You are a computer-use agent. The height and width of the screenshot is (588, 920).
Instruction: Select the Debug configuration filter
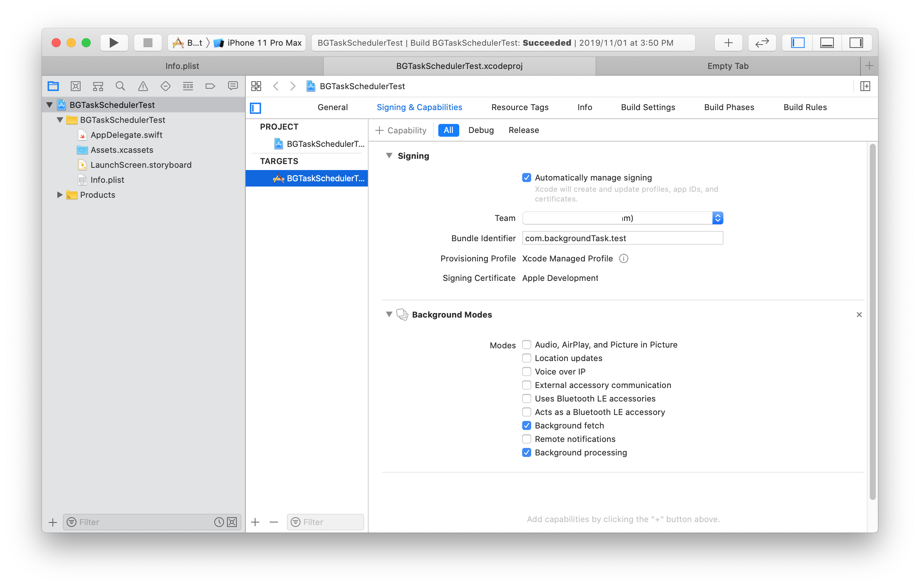click(481, 130)
